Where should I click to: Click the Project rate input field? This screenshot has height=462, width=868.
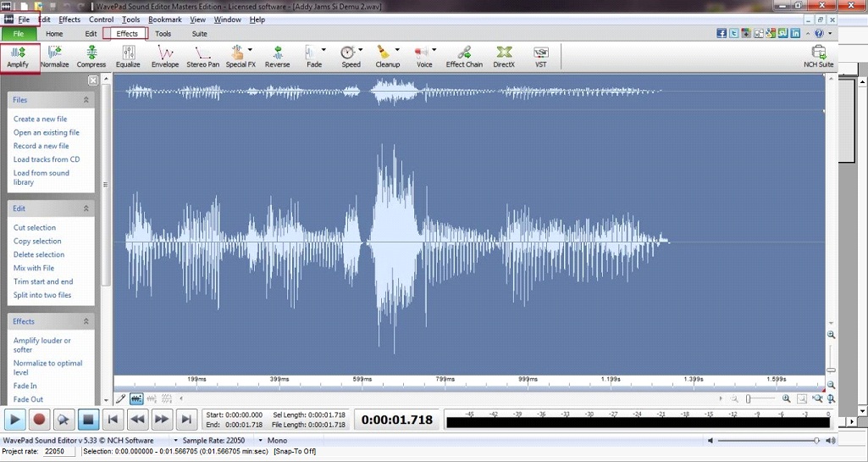[x=58, y=452]
